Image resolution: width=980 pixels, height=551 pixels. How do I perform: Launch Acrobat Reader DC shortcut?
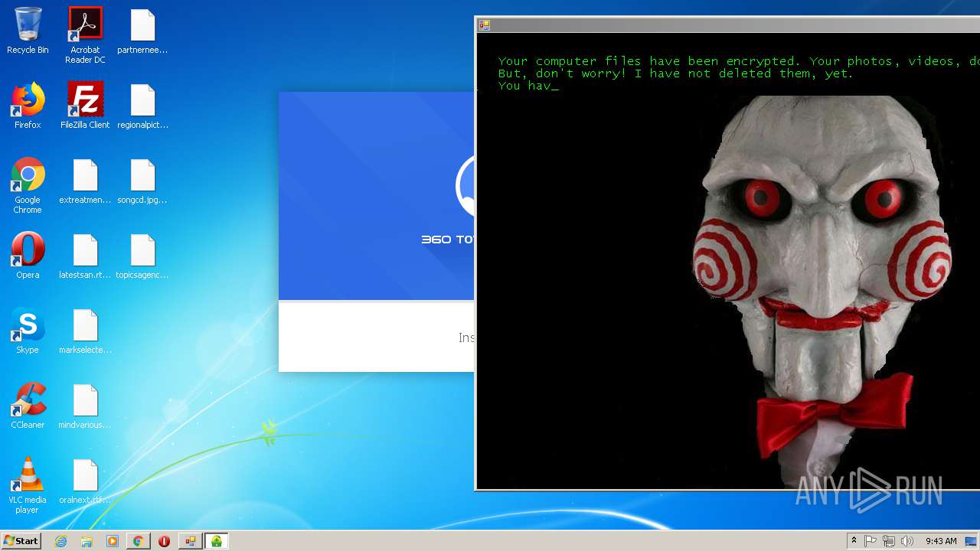(x=85, y=35)
